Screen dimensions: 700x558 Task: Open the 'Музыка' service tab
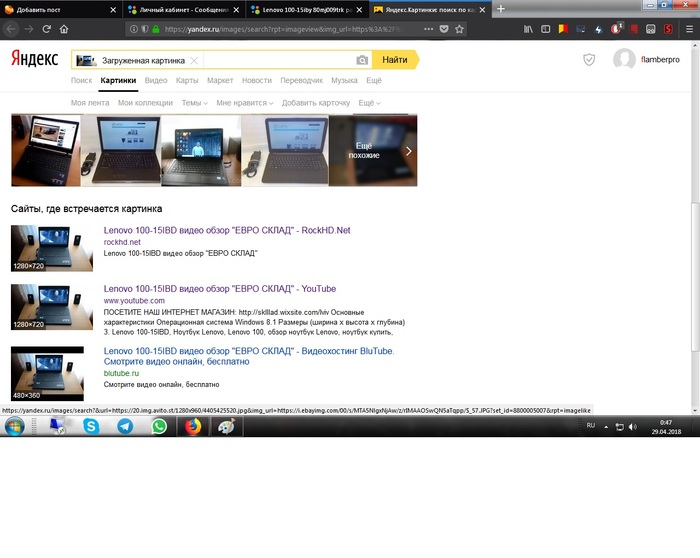(344, 80)
